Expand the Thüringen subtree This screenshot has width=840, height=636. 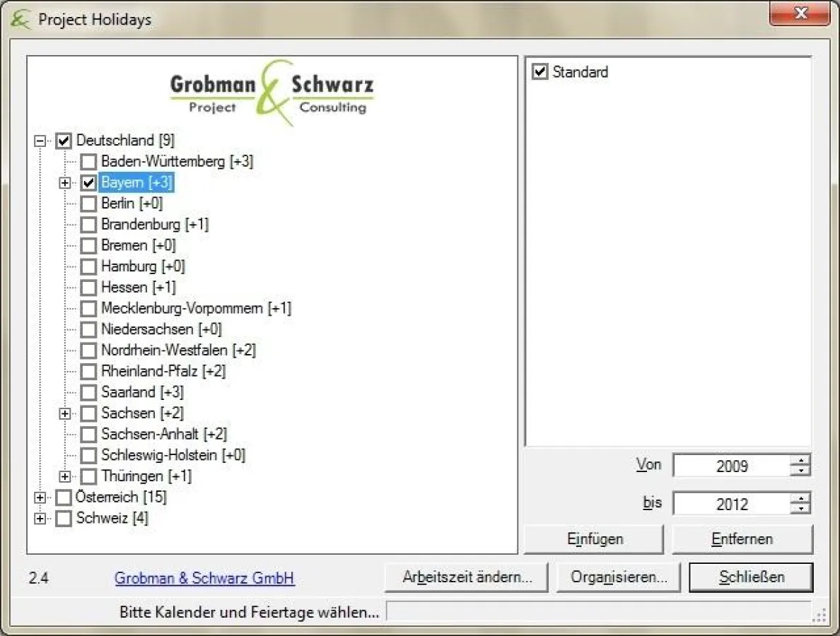[x=65, y=477]
